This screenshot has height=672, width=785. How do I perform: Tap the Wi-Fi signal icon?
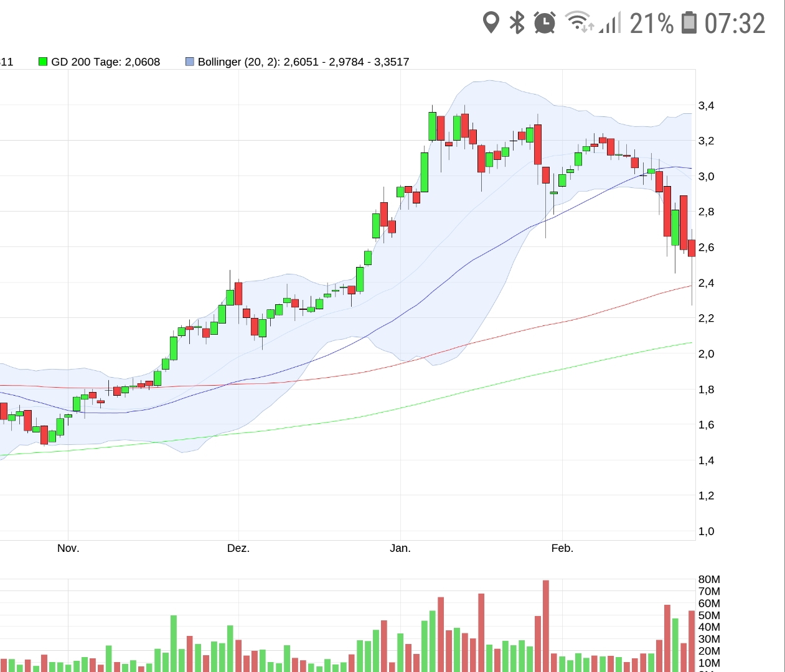click(578, 22)
